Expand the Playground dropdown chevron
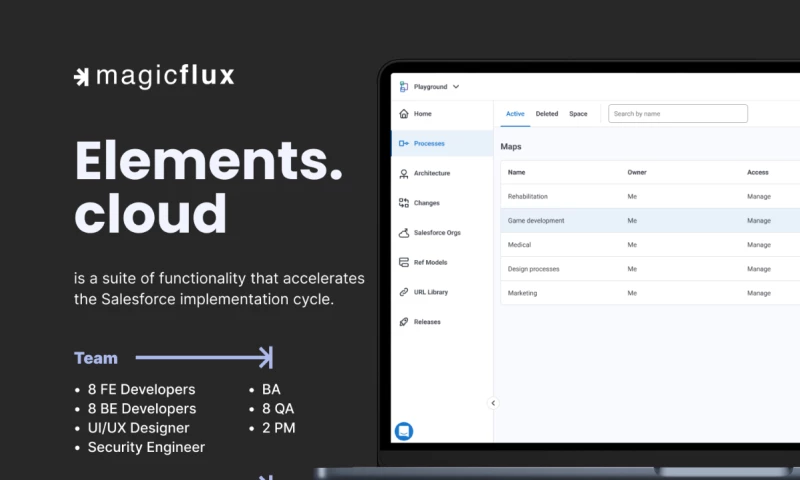Viewport: 800px width, 480px height. click(x=456, y=87)
